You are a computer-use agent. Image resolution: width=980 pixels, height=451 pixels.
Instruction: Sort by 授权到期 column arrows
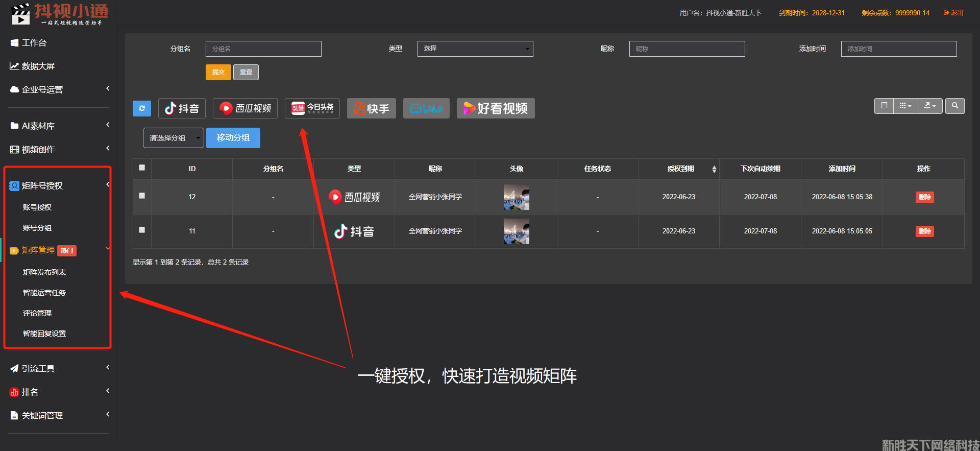click(714, 169)
